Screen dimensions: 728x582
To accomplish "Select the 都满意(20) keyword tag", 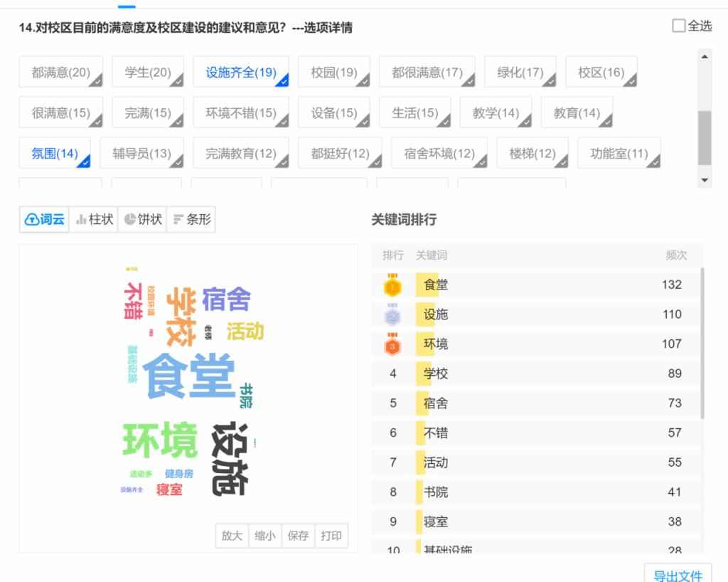I will coord(60,73).
